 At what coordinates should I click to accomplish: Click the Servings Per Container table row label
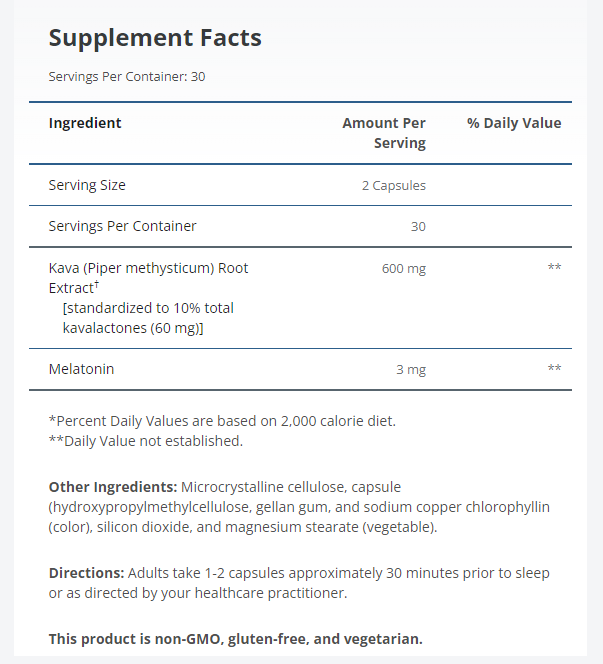coord(122,226)
